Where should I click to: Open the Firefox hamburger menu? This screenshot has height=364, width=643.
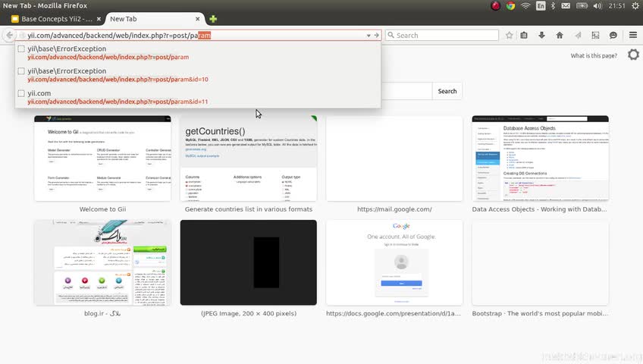pyautogui.click(x=632, y=35)
